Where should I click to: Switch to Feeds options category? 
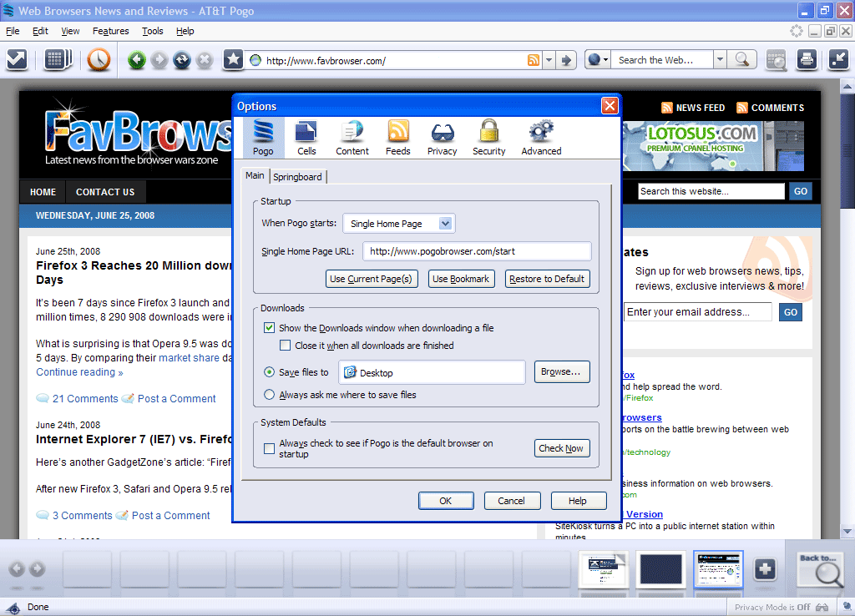pyautogui.click(x=397, y=138)
